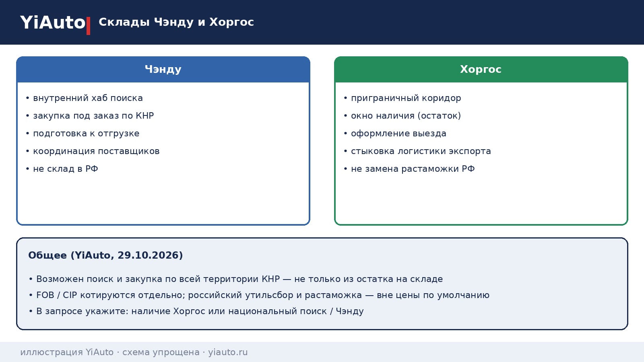Click the blue Чэнду card header
Image resolution: width=644 pixels, height=362 pixels.
(x=163, y=69)
